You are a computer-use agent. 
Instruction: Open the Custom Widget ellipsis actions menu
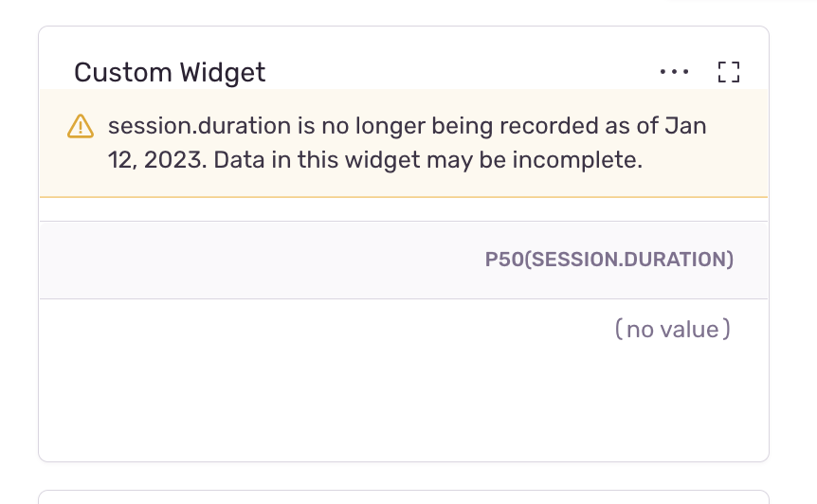674,72
